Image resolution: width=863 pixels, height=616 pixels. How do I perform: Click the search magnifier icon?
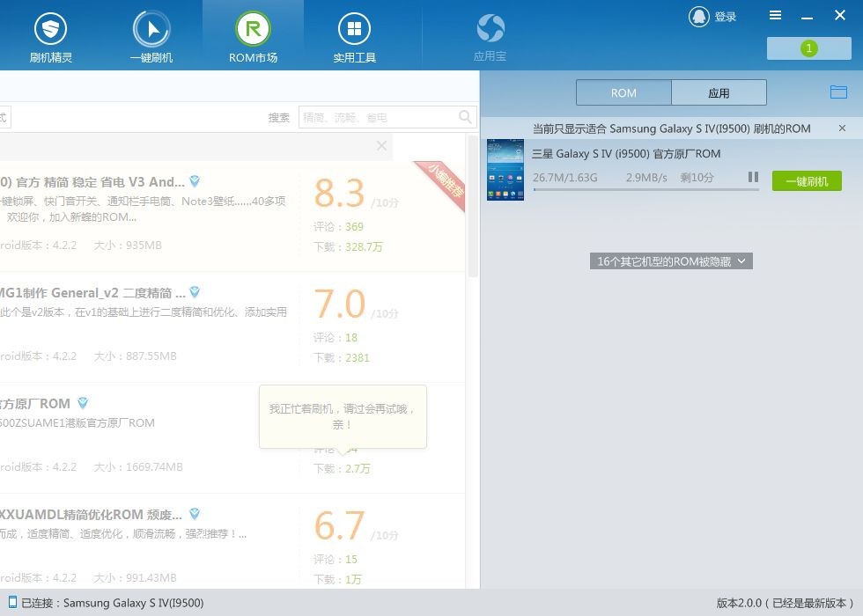[x=465, y=117]
